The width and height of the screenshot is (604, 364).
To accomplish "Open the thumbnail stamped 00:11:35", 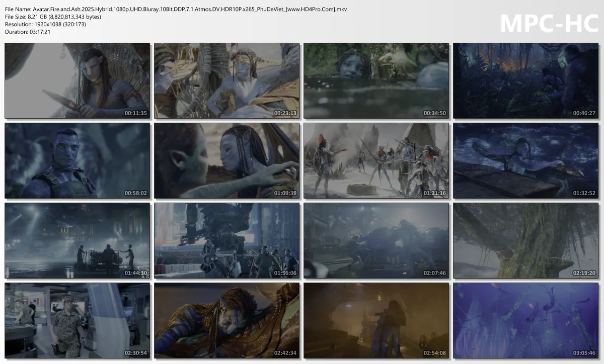I will (x=78, y=80).
